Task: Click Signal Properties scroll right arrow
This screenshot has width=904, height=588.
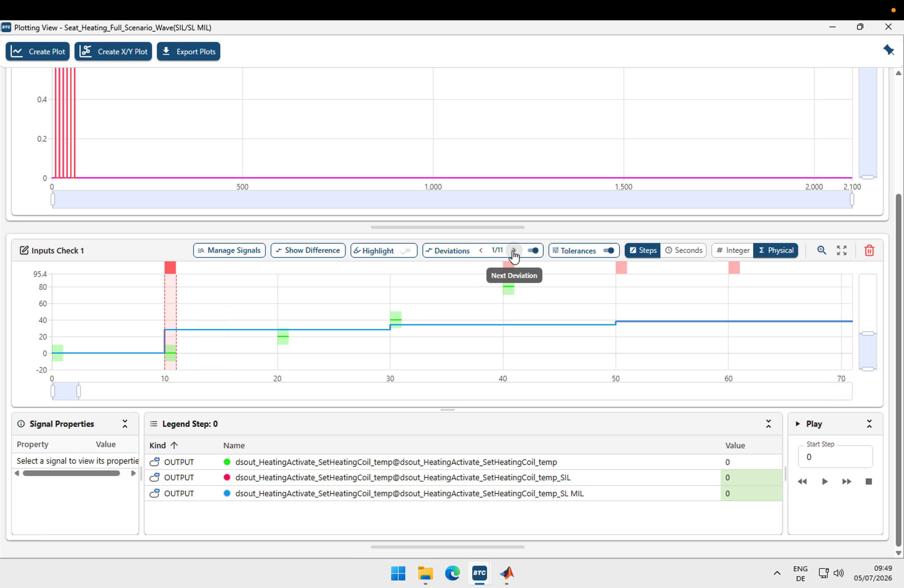Action: coord(133,473)
